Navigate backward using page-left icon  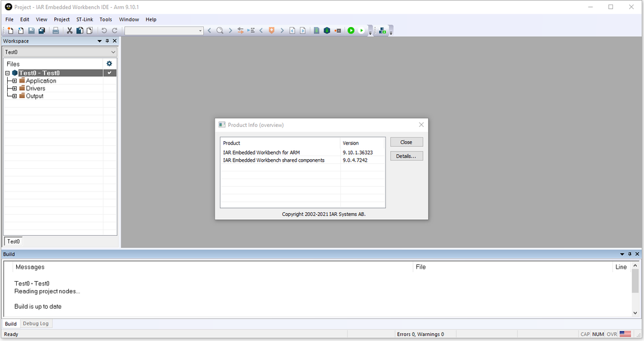tap(293, 30)
